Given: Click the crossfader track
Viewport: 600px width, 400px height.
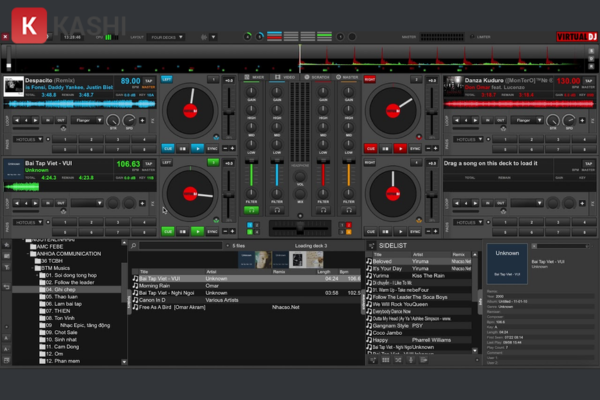Looking at the screenshot, I should [x=300, y=229].
